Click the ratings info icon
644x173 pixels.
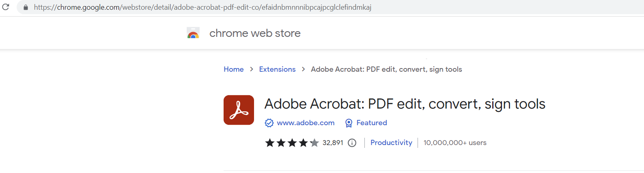352,143
